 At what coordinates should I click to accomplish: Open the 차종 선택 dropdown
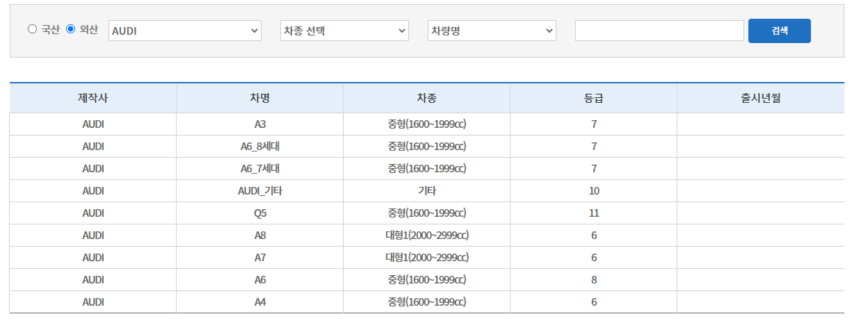pos(344,31)
